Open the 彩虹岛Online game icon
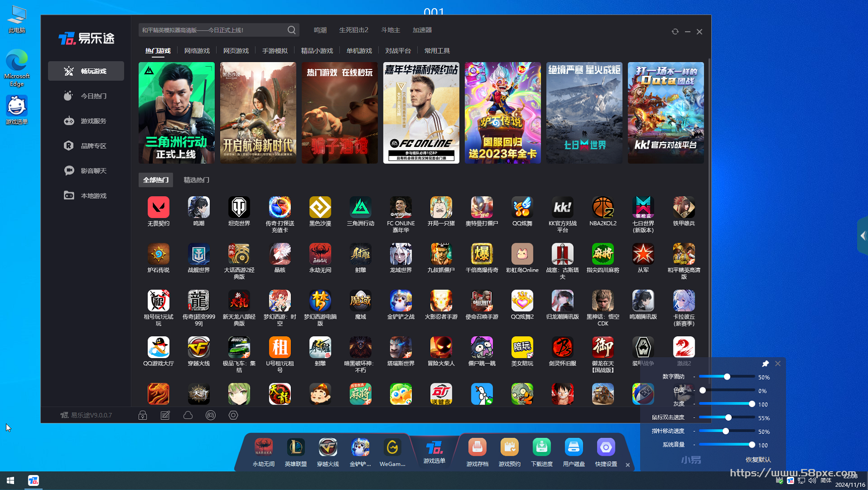Image resolution: width=868 pixels, height=490 pixels. [x=522, y=254]
